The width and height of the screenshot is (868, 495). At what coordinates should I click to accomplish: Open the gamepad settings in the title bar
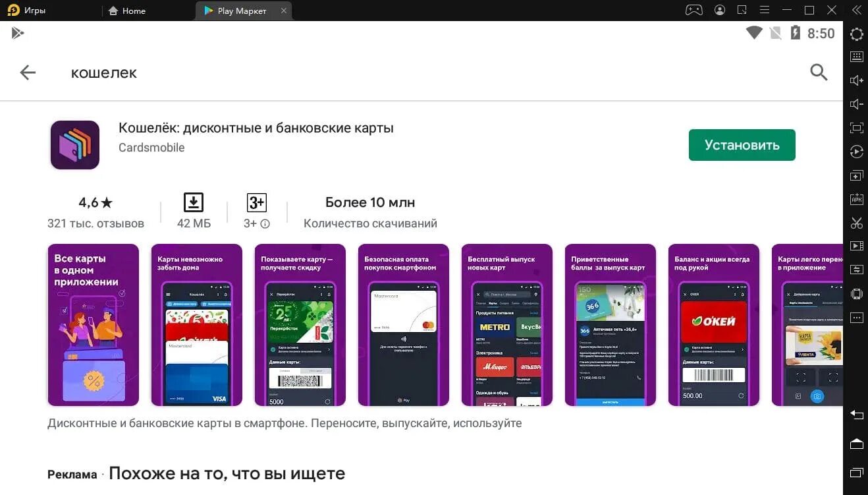tap(694, 10)
